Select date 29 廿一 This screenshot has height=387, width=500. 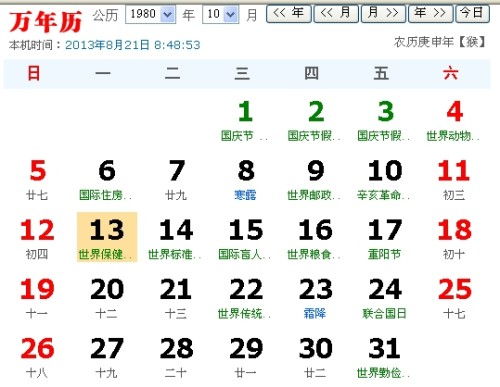pyautogui.click(x=246, y=358)
